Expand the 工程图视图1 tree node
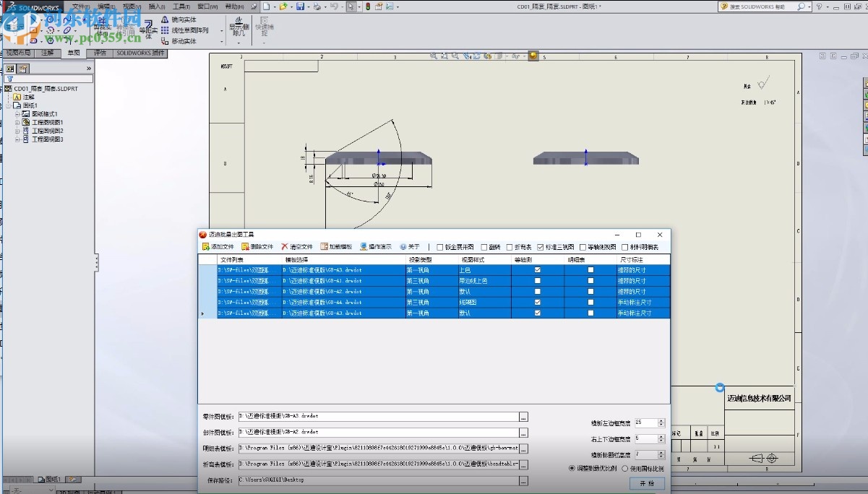Screen dimensions: 868x494 click(x=17, y=123)
